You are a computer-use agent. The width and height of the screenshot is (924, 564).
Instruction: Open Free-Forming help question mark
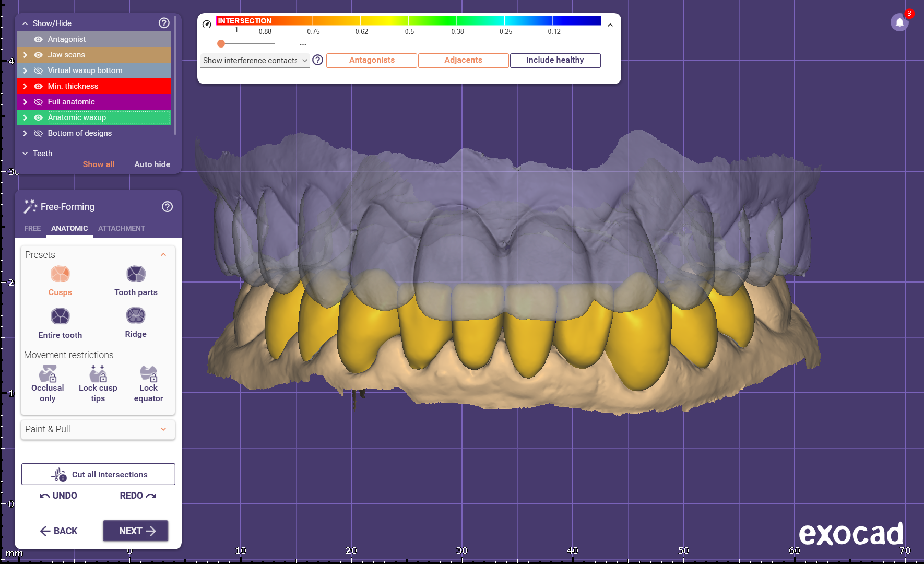click(167, 207)
